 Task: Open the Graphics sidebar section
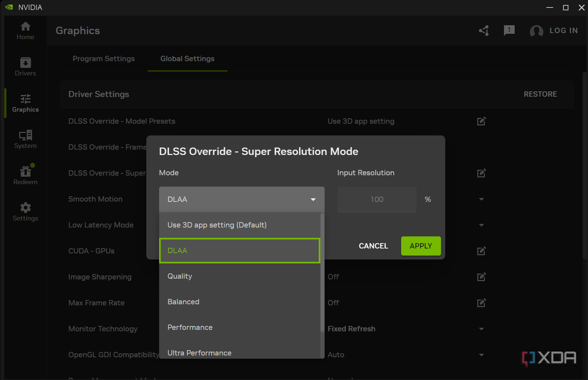25,103
